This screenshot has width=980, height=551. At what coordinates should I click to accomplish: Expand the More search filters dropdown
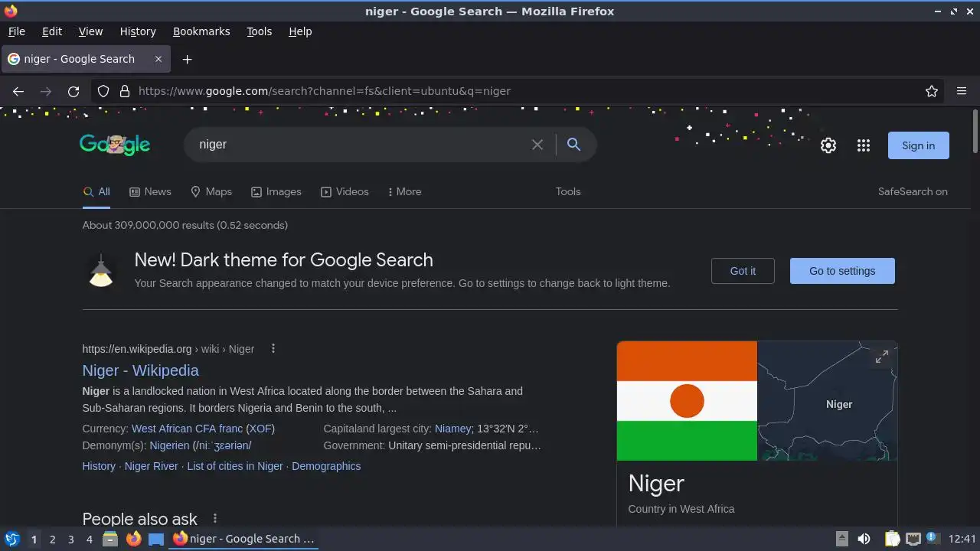point(404,191)
